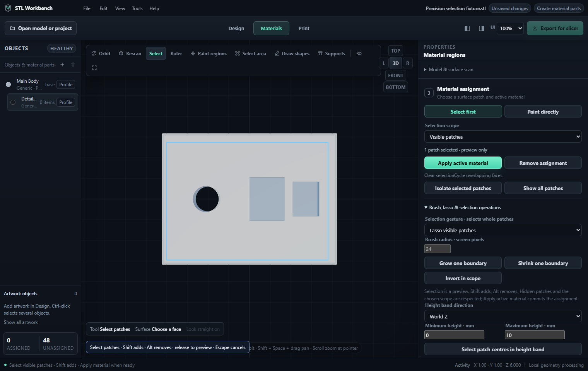The height and width of the screenshot is (371, 588).
Task: Click Minimum height input field
Action: [x=454, y=335]
